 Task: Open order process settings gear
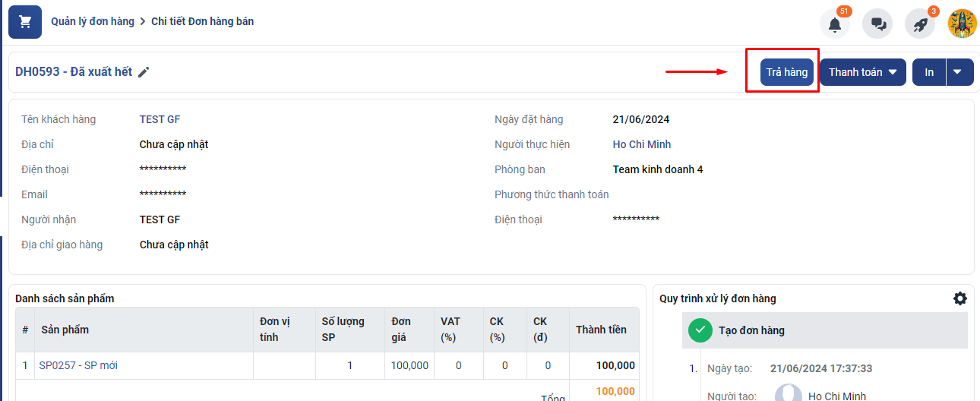coord(960,298)
